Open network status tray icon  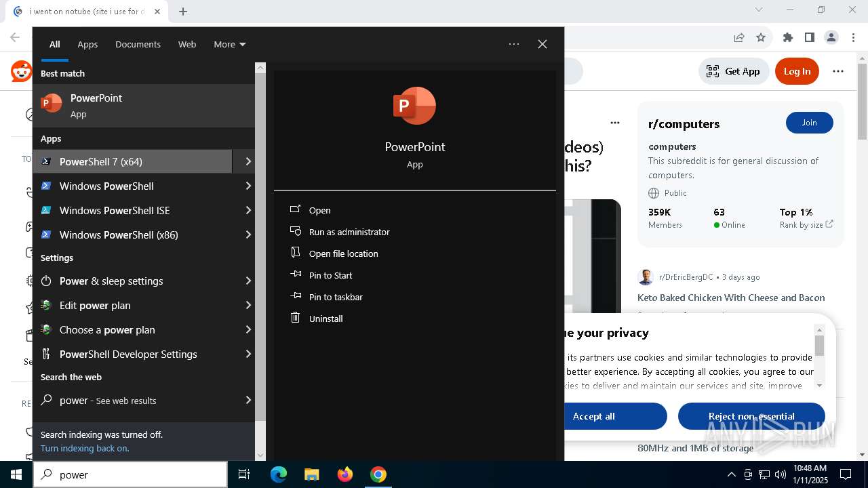pos(764,474)
